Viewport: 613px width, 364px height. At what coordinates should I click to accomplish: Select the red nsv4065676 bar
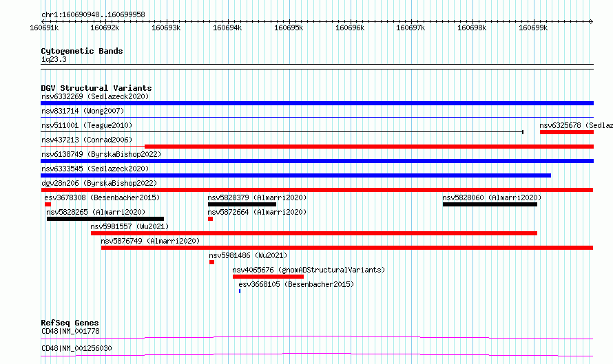coord(268,277)
